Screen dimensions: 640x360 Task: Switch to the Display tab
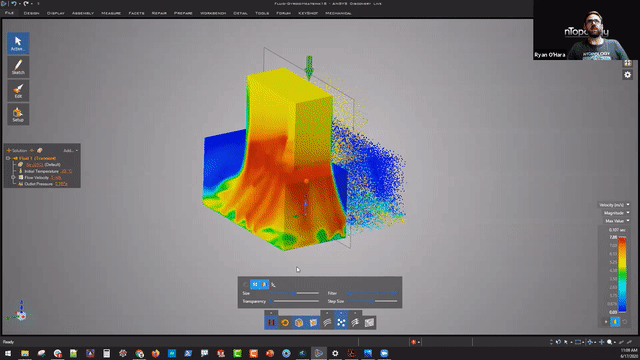tap(56, 13)
